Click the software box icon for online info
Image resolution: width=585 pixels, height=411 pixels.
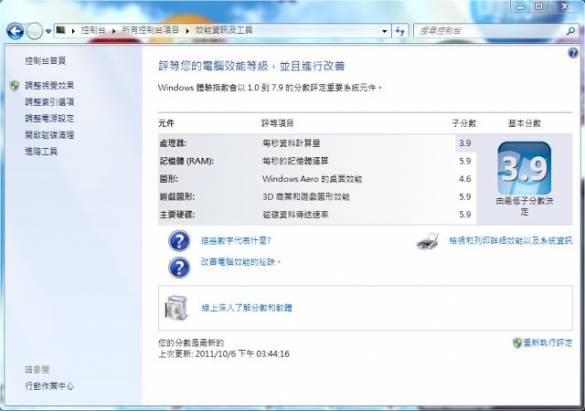pos(176,308)
